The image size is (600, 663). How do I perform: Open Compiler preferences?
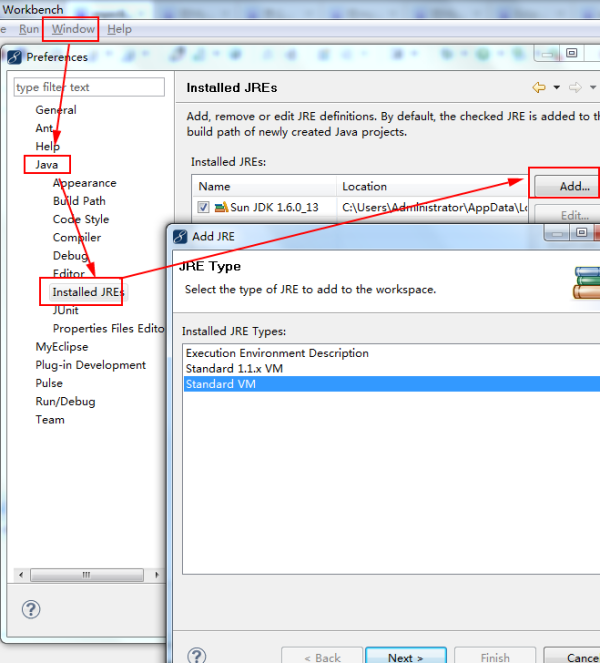click(x=77, y=237)
